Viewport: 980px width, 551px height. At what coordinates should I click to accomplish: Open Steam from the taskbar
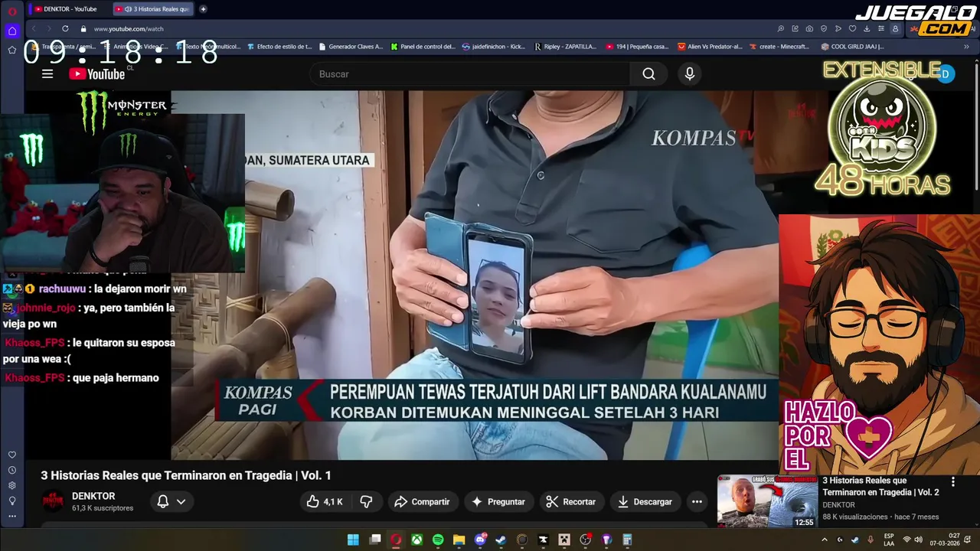(501, 540)
